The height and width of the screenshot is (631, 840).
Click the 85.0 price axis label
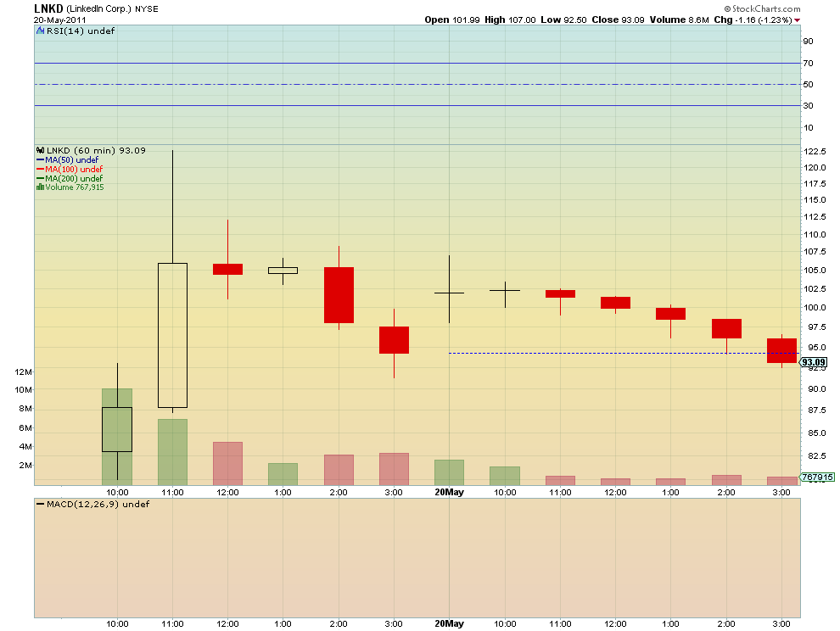[x=817, y=433]
